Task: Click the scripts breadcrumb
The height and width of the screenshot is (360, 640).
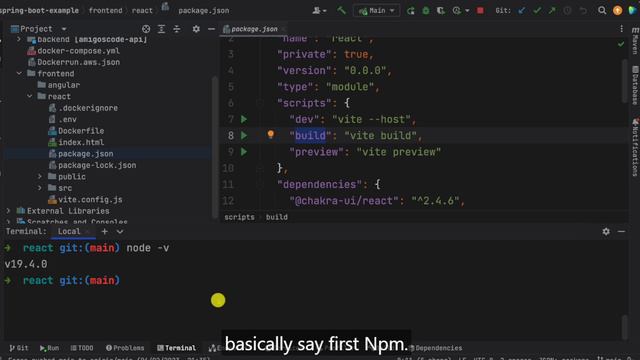Action: tap(239, 217)
